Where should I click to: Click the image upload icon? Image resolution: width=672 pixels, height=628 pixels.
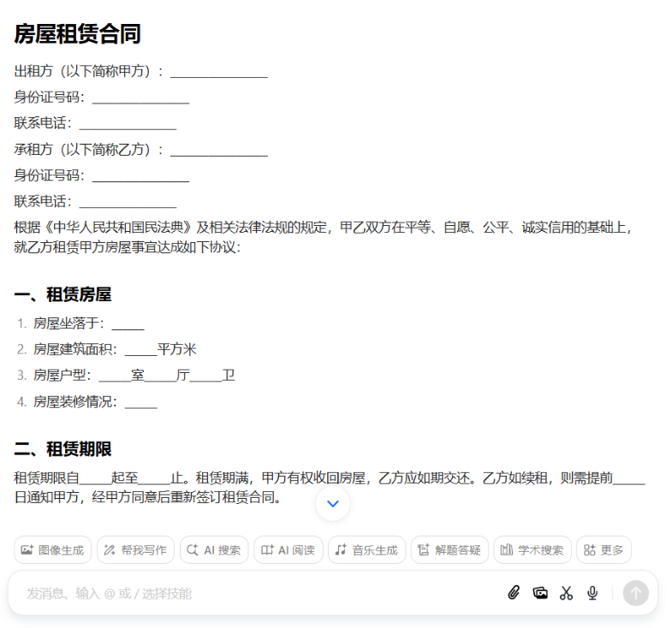click(x=540, y=593)
